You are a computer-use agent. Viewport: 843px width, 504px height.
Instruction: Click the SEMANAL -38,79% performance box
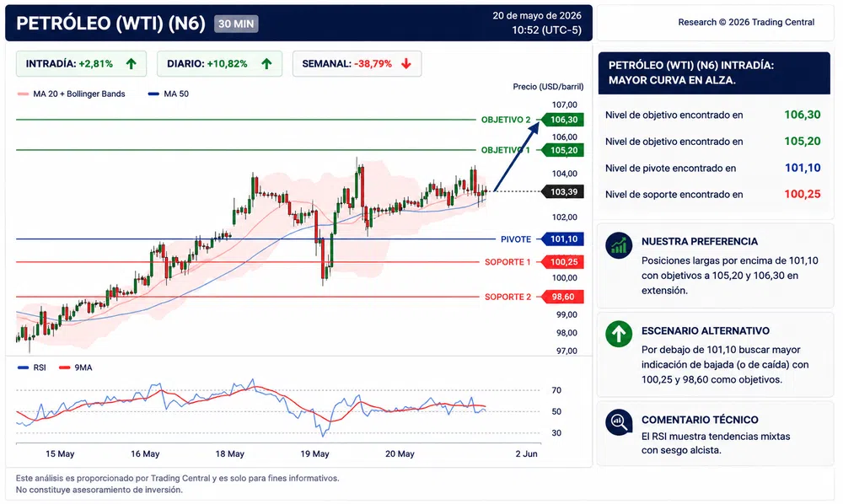357,64
